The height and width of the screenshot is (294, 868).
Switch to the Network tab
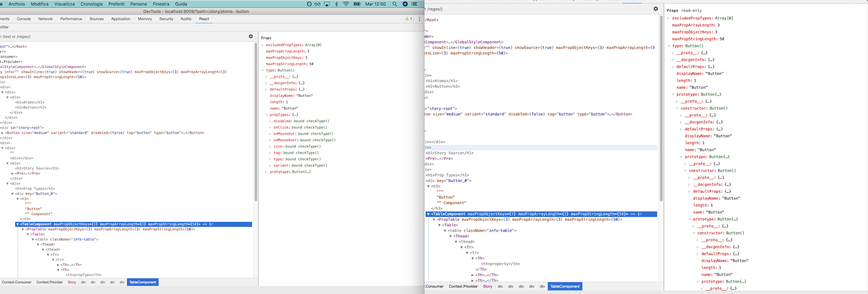click(46, 19)
